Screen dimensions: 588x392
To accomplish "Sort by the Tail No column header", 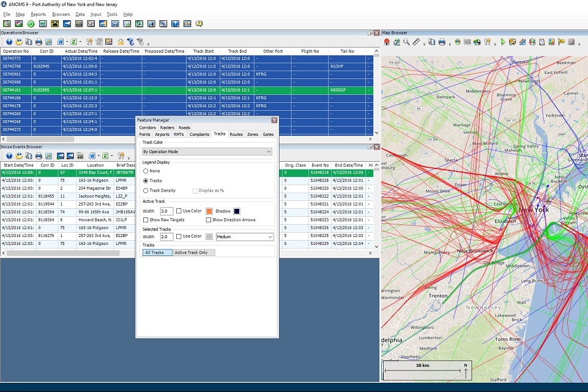I will [348, 51].
